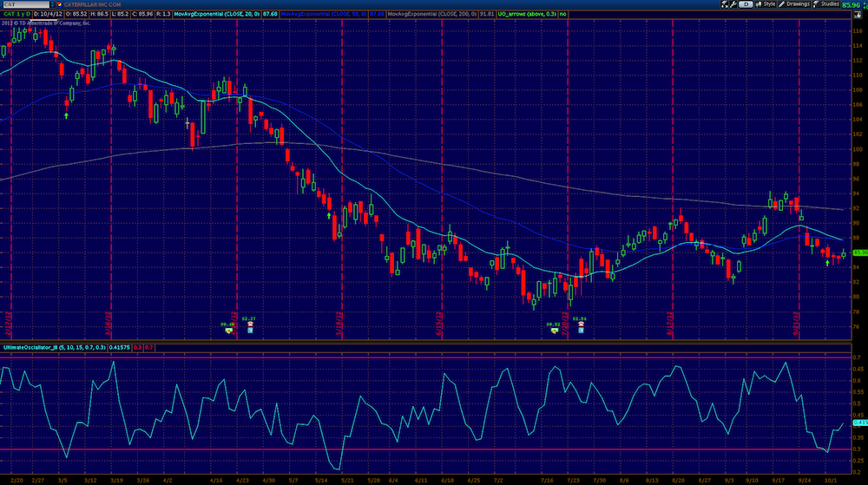Click the 91.81 EMA 200 value
The image size is (868, 485).
coord(487,14)
